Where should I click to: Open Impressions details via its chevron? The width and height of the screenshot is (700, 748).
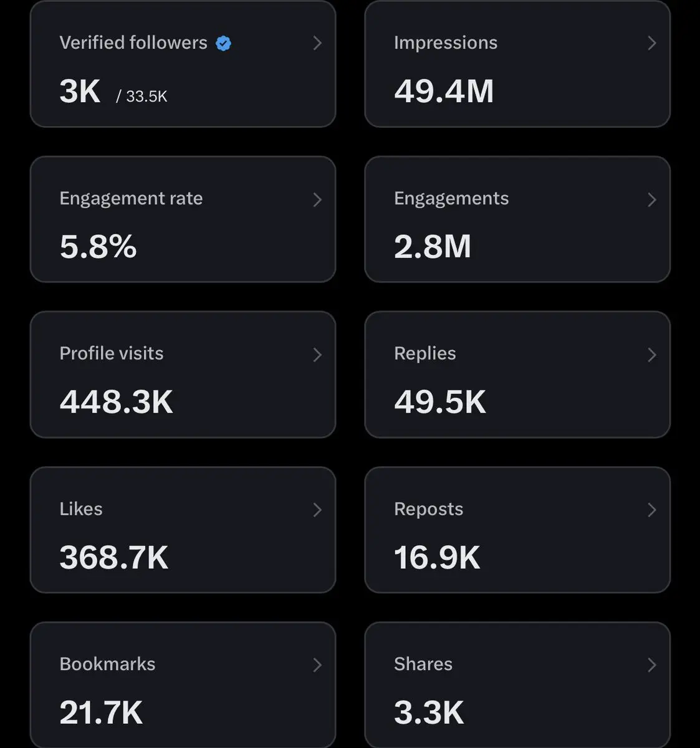(652, 43)
